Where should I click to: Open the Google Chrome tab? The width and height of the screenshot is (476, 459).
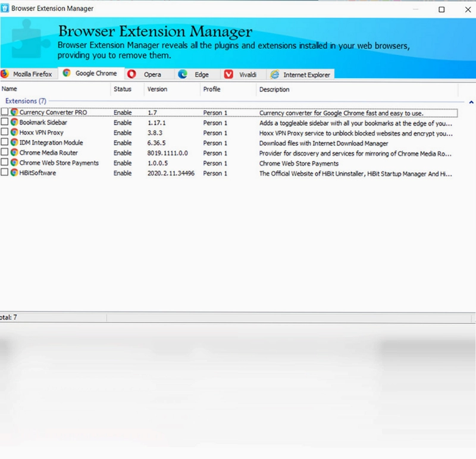coord(91,73)
